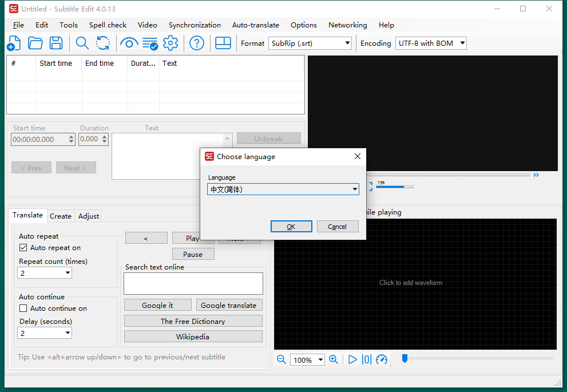Click the Pause button
Image resolution: width=567 pixels, height=392 pixels.
pos(193,254)
